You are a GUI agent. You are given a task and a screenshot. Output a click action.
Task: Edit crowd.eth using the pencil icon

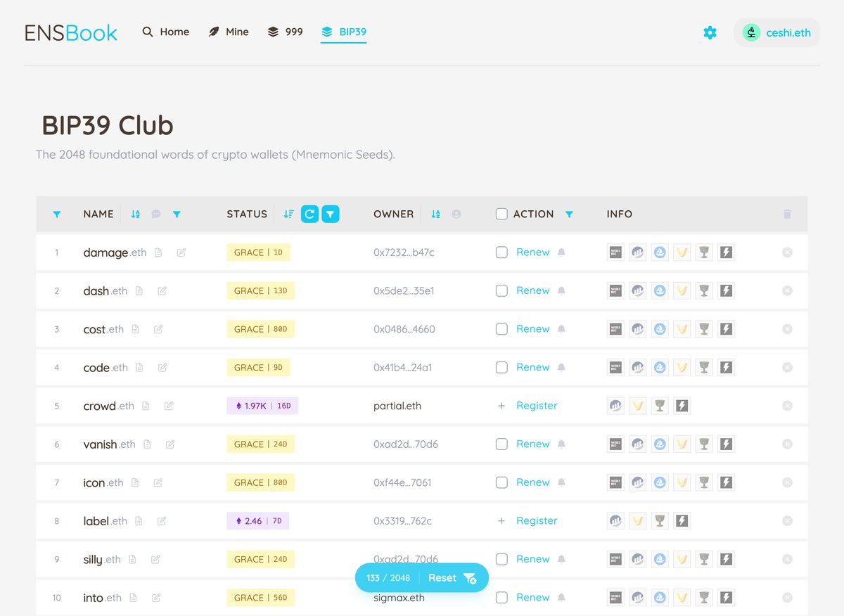tap(169, 406)
